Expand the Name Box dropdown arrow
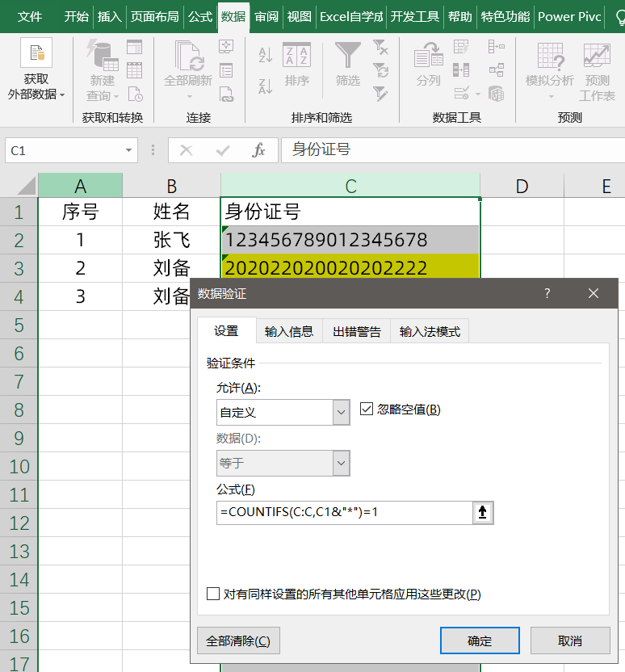625x672 pixels. tap(129, 150)
